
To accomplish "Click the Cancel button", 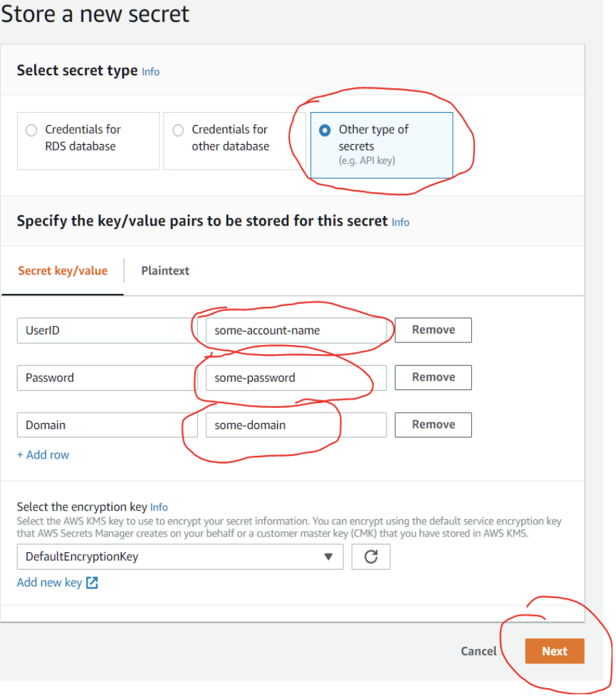I will 479,651.
